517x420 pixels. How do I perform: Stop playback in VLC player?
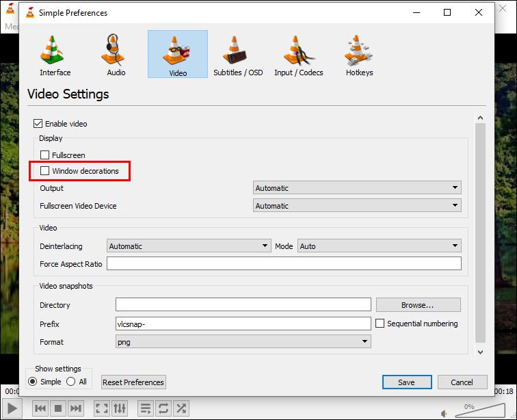(x=58, y=408)
